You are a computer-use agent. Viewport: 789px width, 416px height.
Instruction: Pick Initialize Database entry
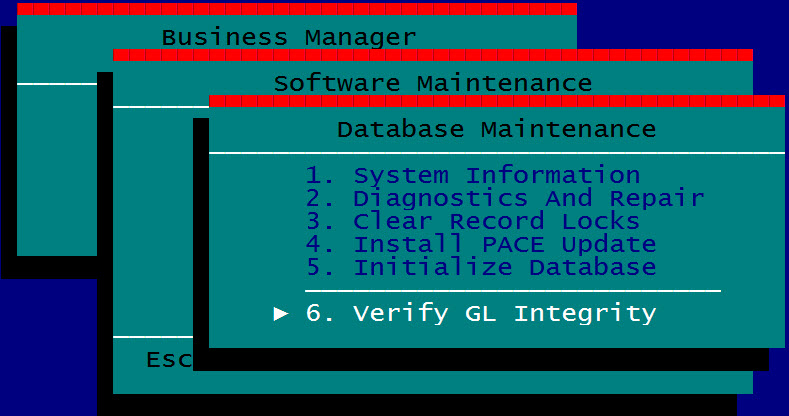480,268
